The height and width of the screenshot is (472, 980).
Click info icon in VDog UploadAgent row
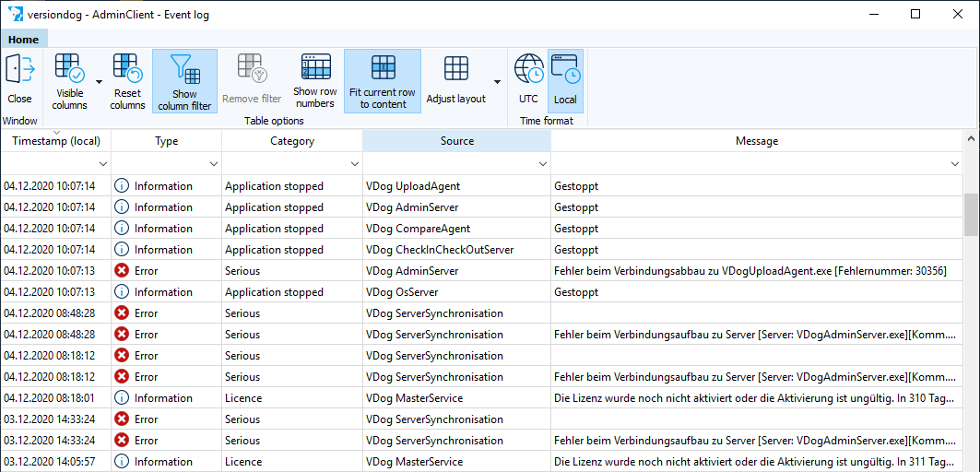click(122, 185)
